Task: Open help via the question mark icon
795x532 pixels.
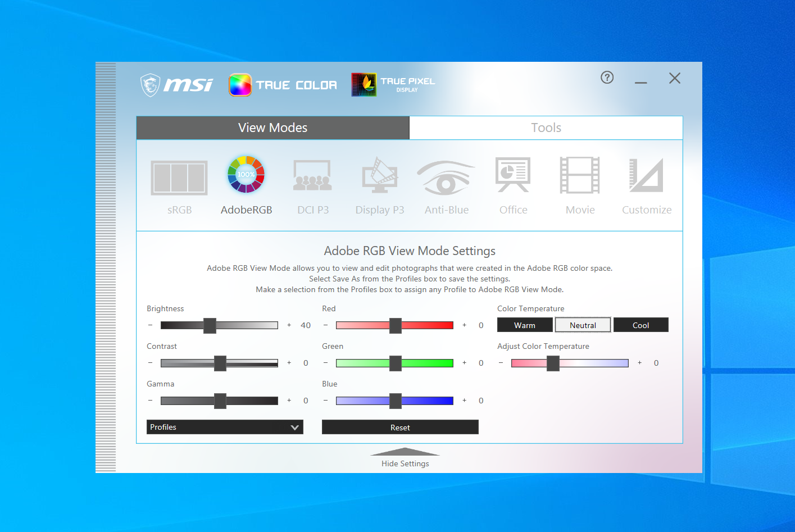Action: tap(607, 78)
